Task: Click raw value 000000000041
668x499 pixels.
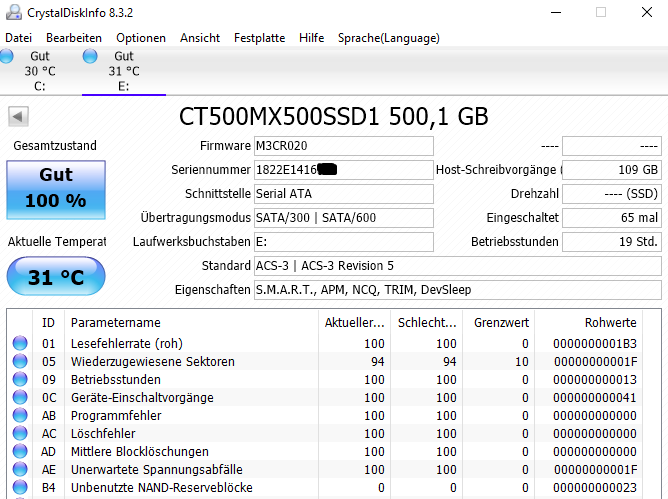Action: click(x=595, y=398)
